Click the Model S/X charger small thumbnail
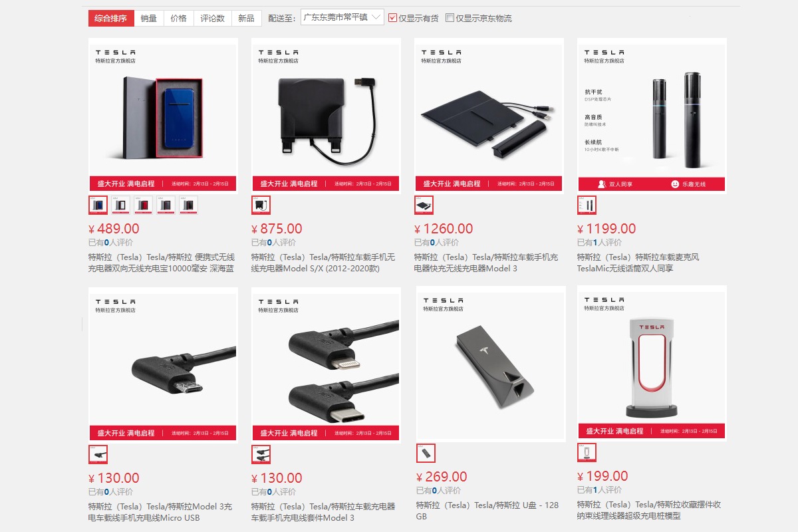The width and height of the screenshot is (798, 532). pyautogui.click(x=261, y=205)
